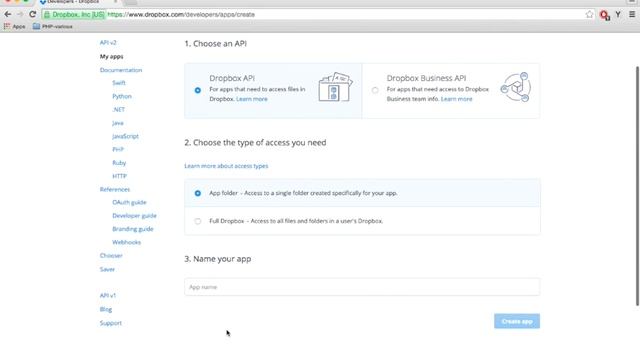Click the browser back arrow
The width and height of the screenshot is (640, 360).
click(x=8, y=14)
